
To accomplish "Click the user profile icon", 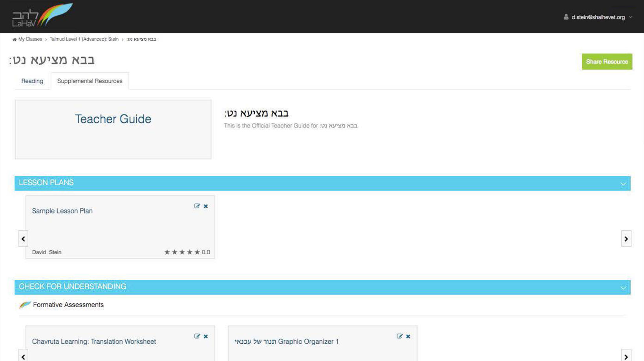I will [566, 17].
